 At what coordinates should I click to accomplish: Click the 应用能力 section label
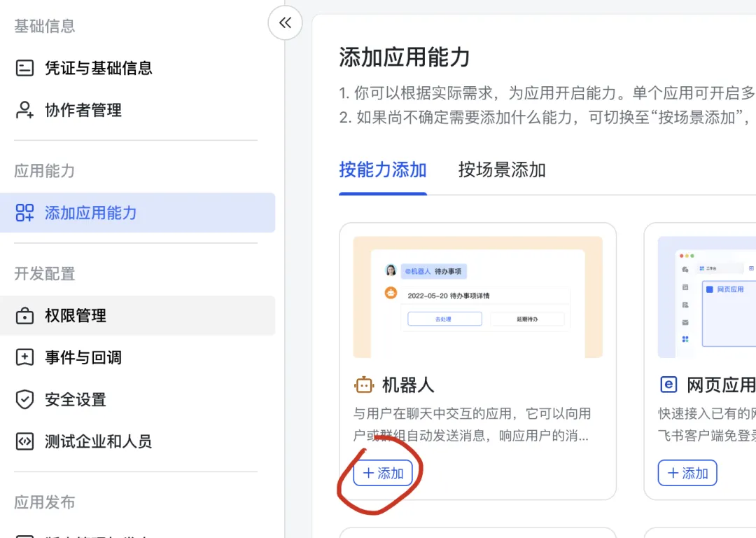click(45, 171)
